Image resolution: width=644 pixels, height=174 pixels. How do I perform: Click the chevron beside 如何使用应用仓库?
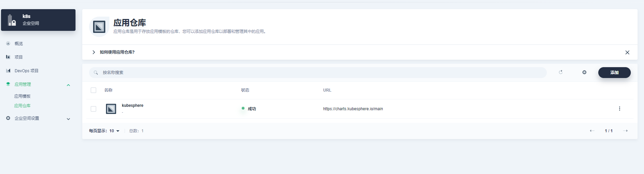tap(94, 52)
